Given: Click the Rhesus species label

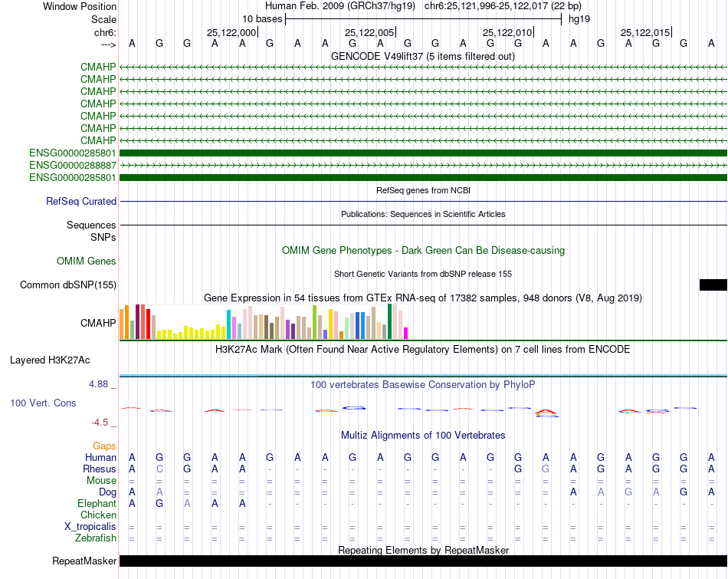Looking at the screenshot, I should tap(100, 469).
